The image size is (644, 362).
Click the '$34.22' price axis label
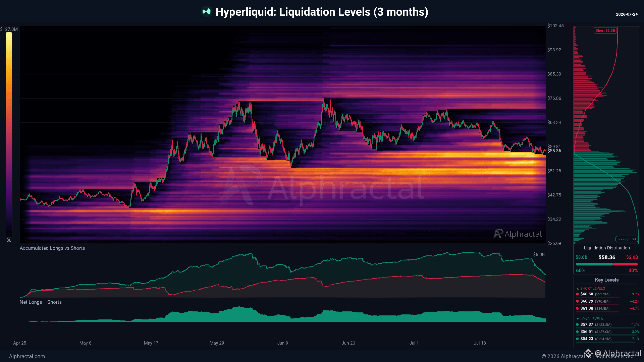pos(554,219)
